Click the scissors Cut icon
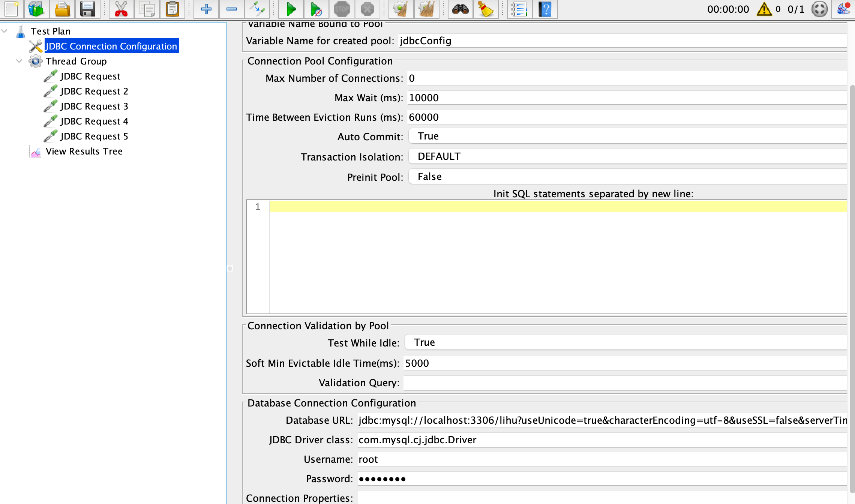 click(x=121, y=9)
